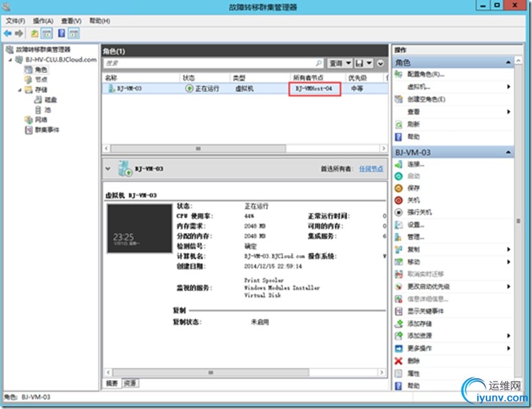The width and height of the screenshot is (532, 409).
Task: Click the 连接... action
Action: (x=416, y=164)
